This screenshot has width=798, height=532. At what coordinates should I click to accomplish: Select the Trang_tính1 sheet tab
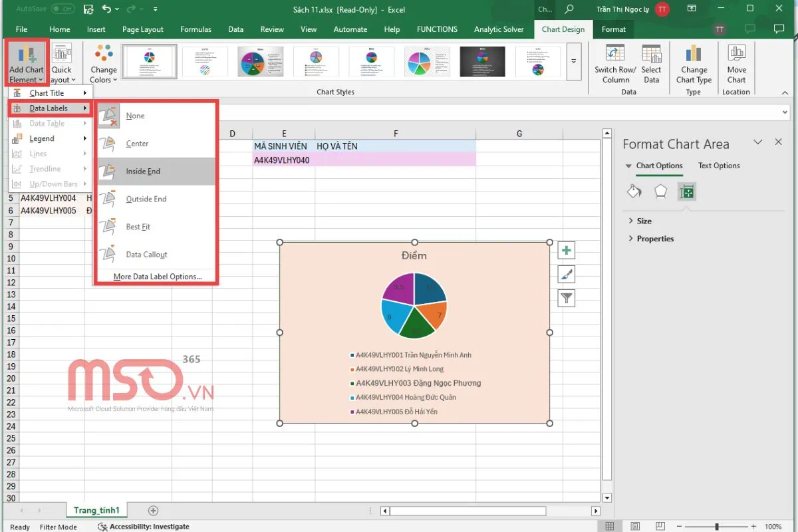tap(96, 510)
